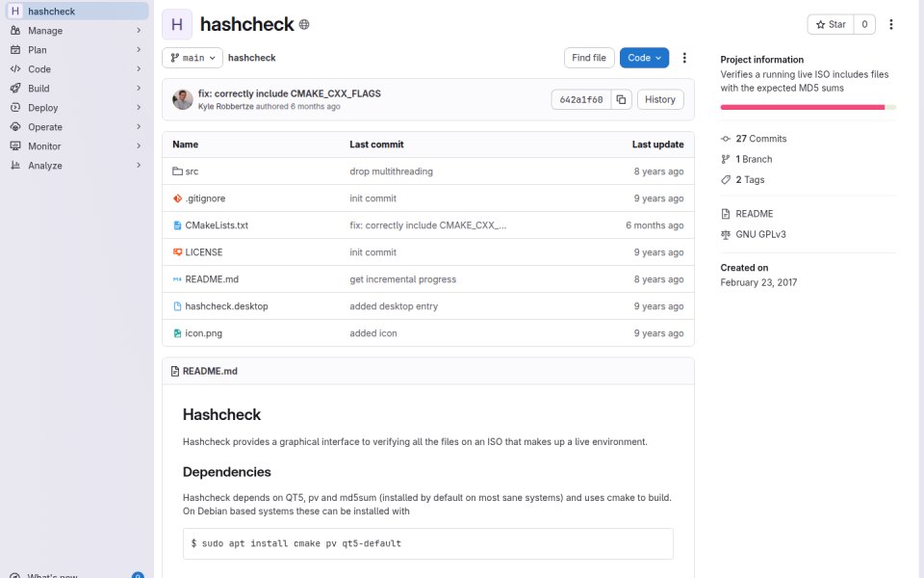
Task: Click the hashcheck.desktop file icon
Action: click(x=177, y=306)
